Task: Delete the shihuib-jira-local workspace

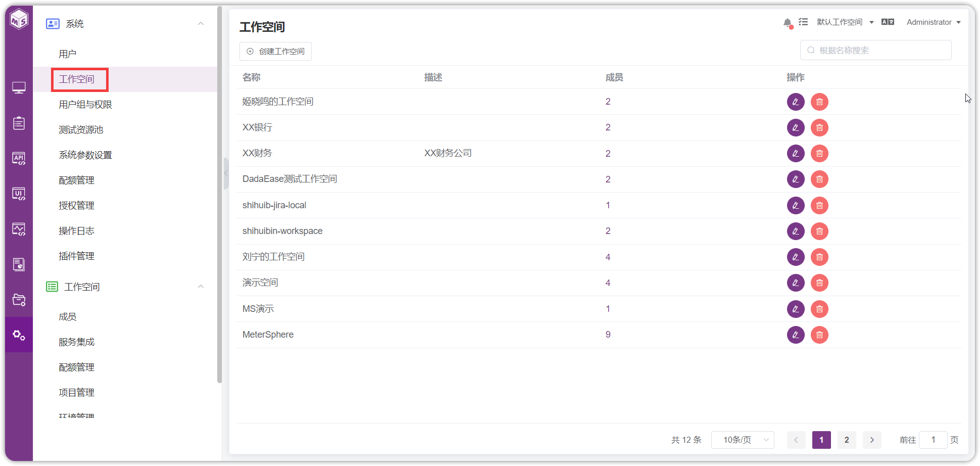Action: (x=819, y=205)
